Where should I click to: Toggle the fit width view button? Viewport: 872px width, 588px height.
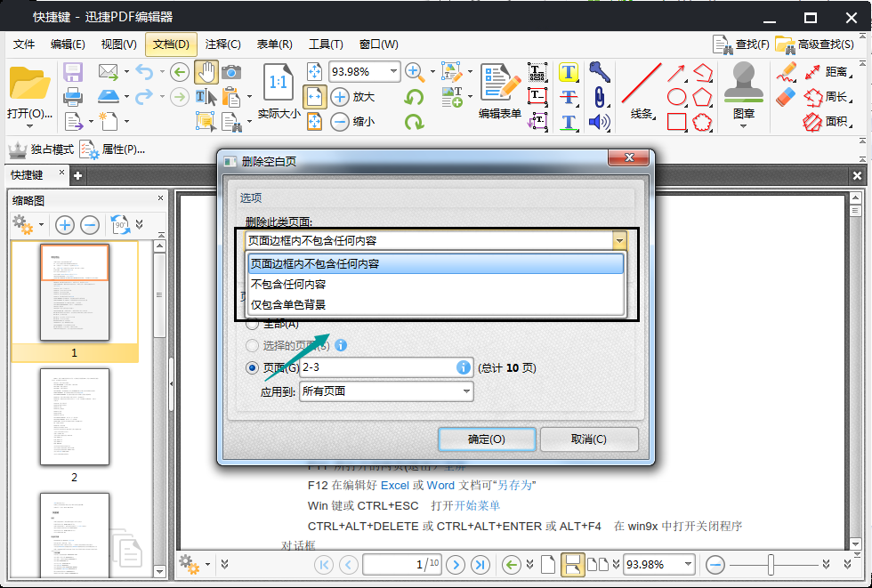click(x=315, y=97)
